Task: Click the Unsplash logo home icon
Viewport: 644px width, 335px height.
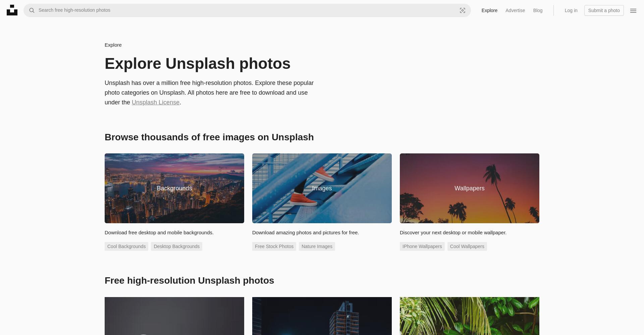Action: point(12,10)
